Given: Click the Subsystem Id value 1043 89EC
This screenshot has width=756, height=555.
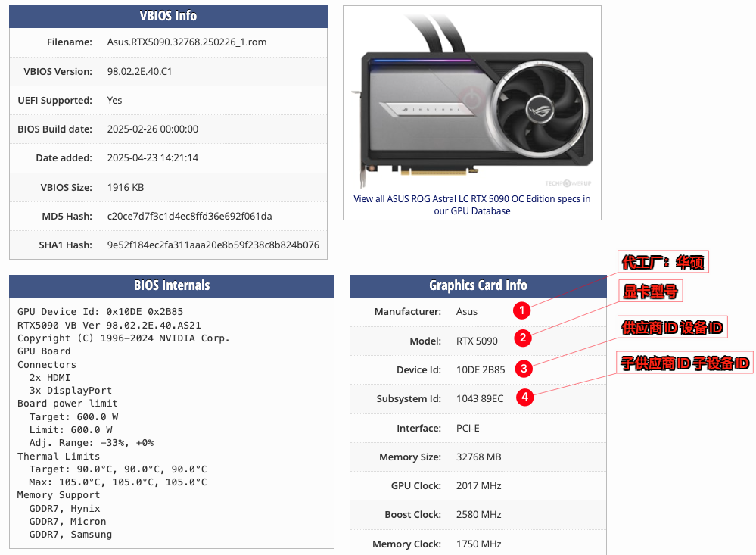Looking at the screenshot, I should [480, 398].
